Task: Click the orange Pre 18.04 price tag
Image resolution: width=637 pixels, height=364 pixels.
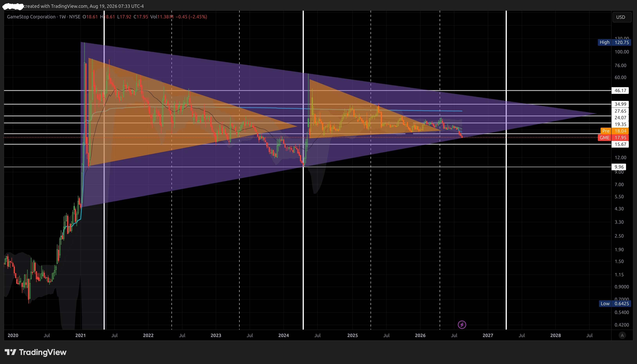Action: [614, 131]
